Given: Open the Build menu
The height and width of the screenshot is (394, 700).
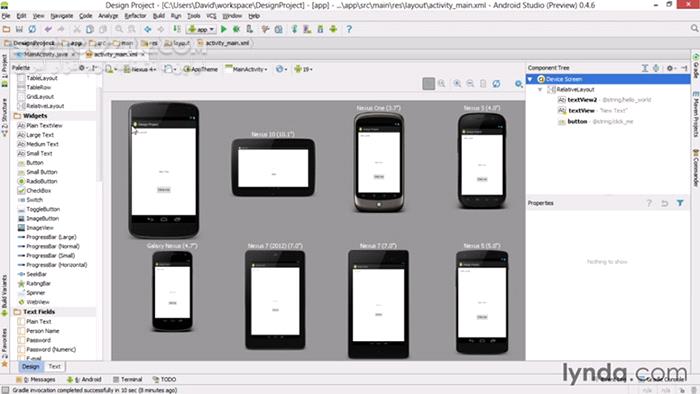Looking at the screenshot, I should click(x=159, y=16).
